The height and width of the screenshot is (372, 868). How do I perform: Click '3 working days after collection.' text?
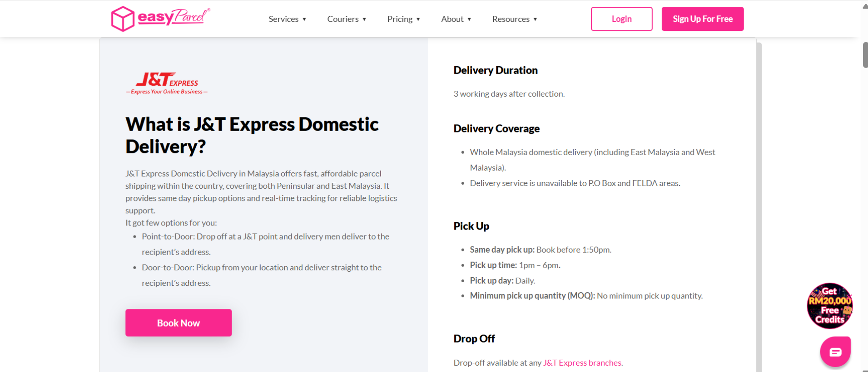point(509,94)
